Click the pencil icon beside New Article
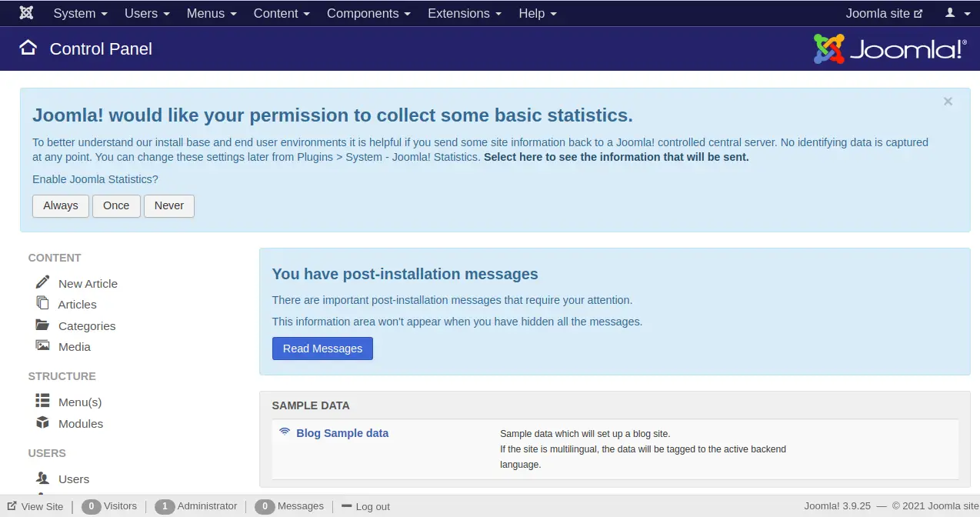Image resolution: width=980 pixels, height=517 pixels. pyautogui.click(x=42, y=282)
